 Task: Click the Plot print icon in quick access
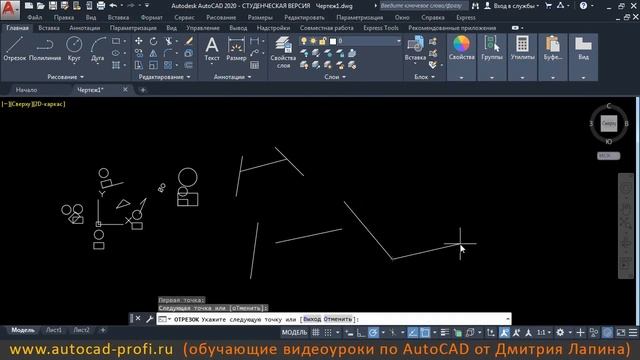[x=101, y=6]
